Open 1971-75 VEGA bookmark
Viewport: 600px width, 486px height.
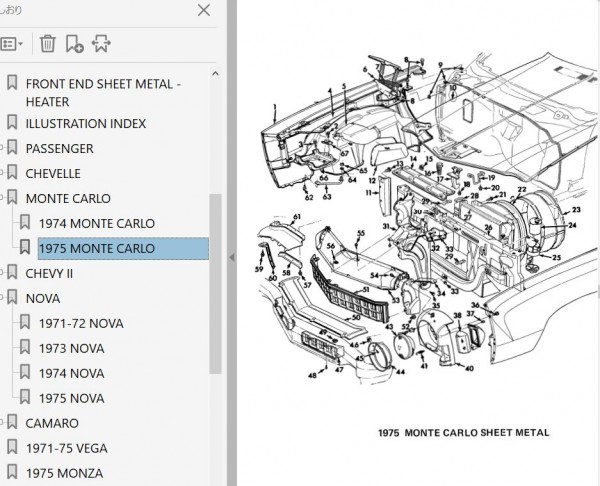(67, 448)
